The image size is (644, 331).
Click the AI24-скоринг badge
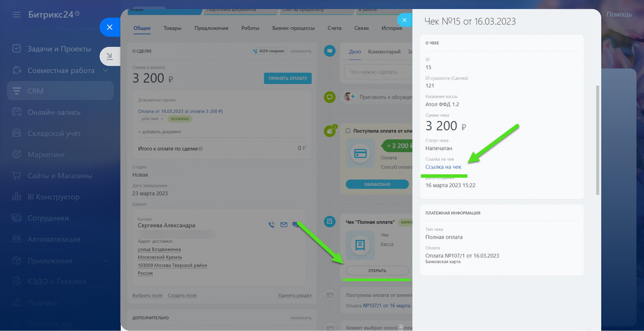tap(269, 51)
